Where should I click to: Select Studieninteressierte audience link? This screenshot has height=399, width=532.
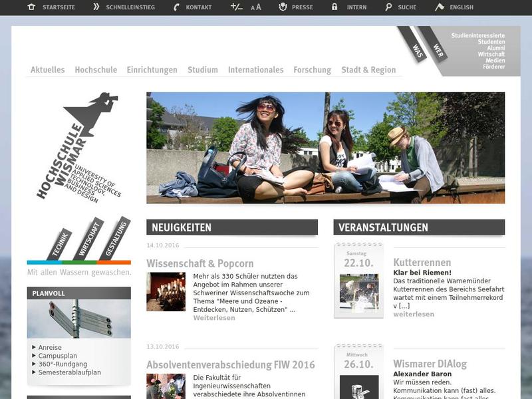(x=478, y=35)
